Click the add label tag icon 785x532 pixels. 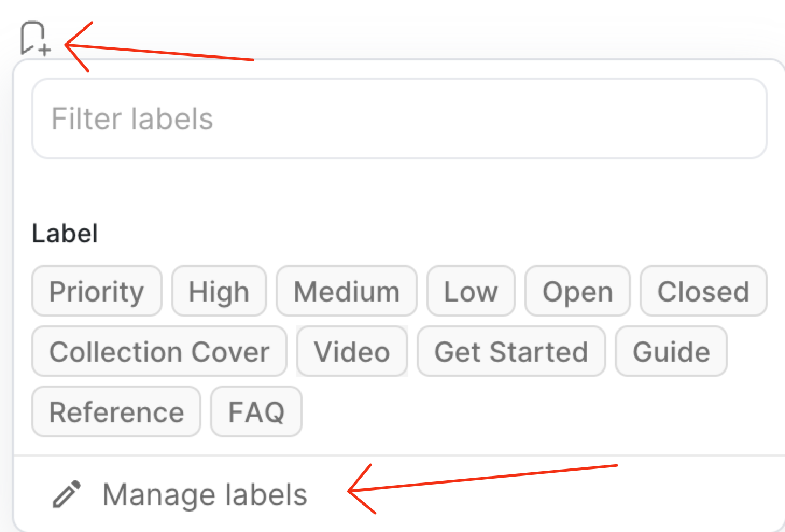tap(33, 38)
